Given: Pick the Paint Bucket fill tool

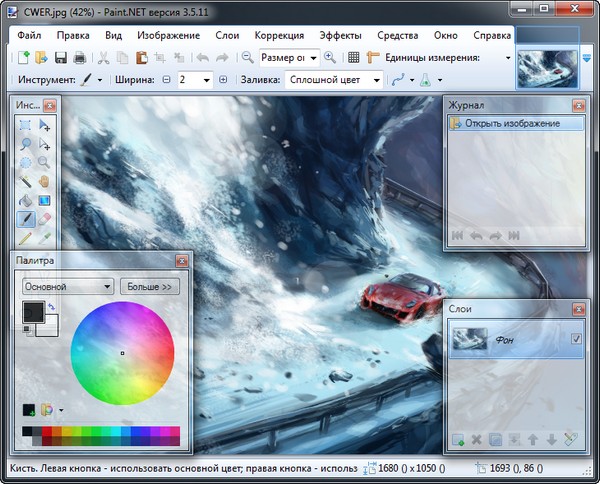Looking at the screenshot, I should click(26, 200).
